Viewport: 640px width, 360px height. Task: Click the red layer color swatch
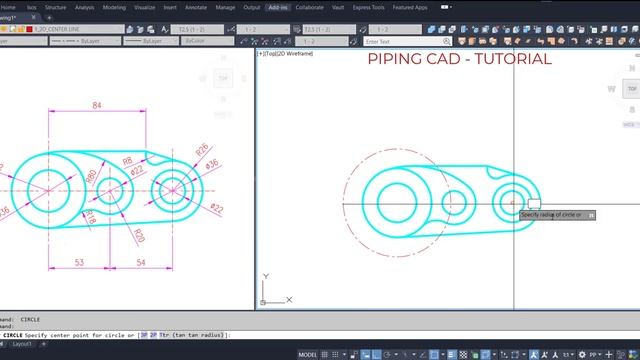29,29
